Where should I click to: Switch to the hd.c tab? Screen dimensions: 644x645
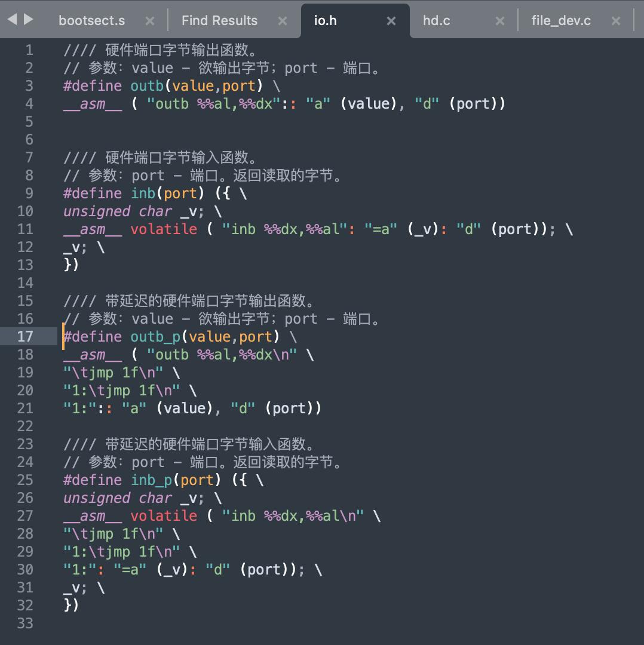click(x=436, y=20)
